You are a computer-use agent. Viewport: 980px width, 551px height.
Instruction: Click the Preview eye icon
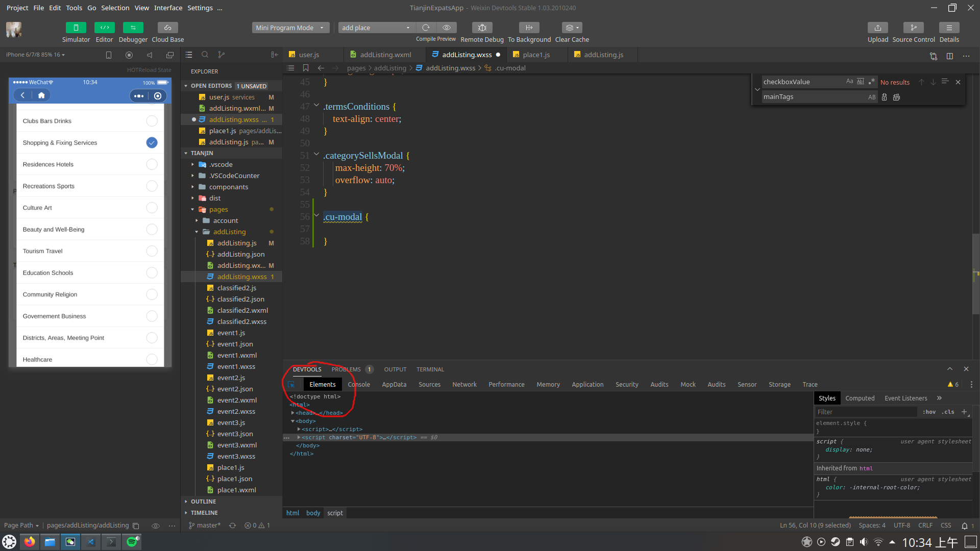(447, 28)
